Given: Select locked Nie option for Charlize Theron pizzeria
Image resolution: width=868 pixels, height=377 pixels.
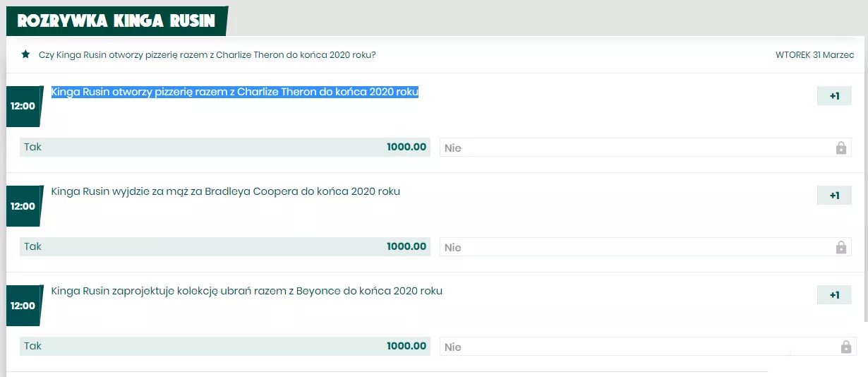Looking at the screenshot, I should click(645, 148).
